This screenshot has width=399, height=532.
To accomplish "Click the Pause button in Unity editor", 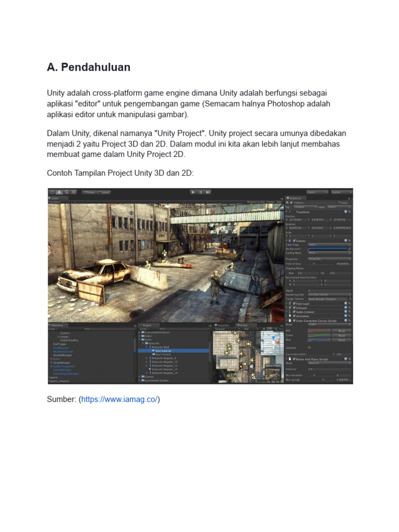I will click(201, 192).
